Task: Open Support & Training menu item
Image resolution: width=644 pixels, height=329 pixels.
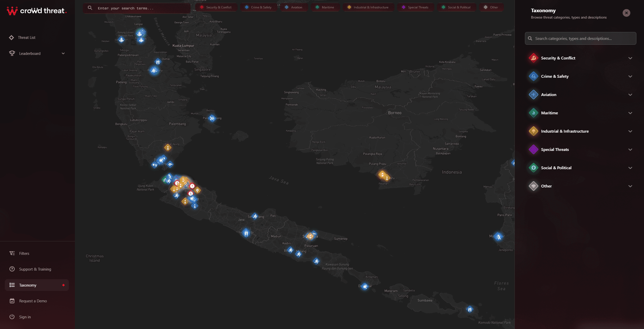Action: (37, 269)
